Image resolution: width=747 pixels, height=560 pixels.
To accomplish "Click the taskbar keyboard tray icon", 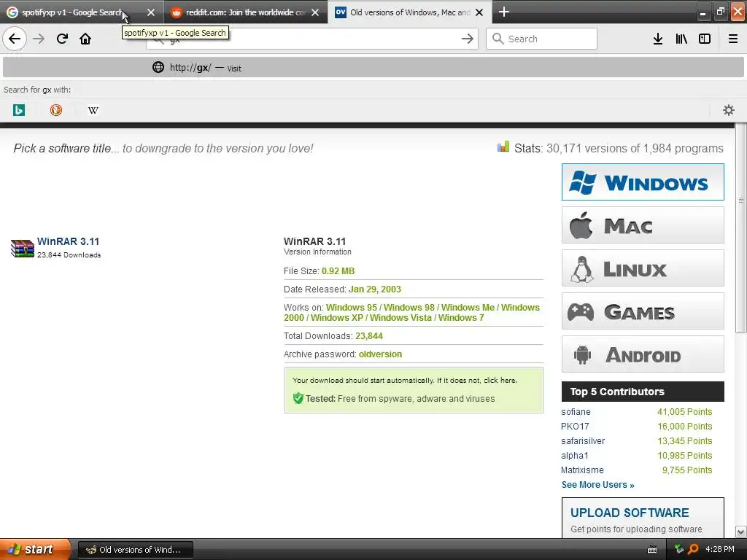I will click(652, 550).
